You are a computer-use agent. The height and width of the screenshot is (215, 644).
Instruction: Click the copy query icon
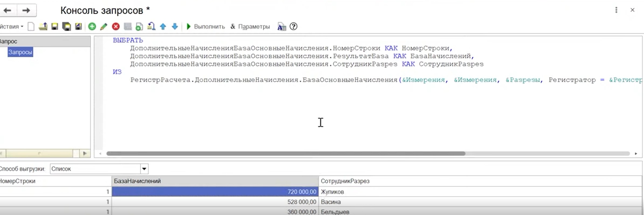pyautogui.click(x=139, y=27)
